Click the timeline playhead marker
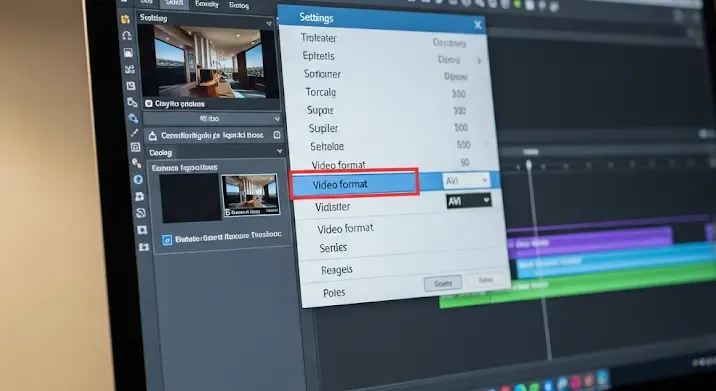 coord(529,163)
